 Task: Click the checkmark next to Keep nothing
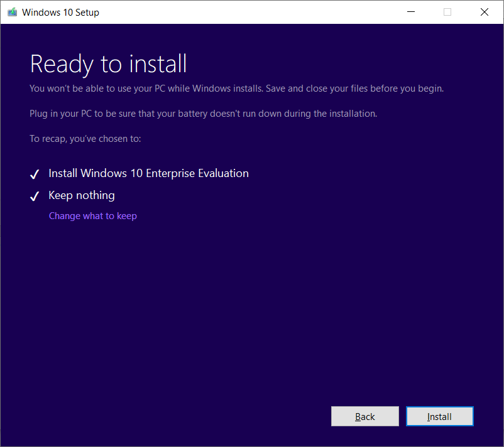point(35,196)
